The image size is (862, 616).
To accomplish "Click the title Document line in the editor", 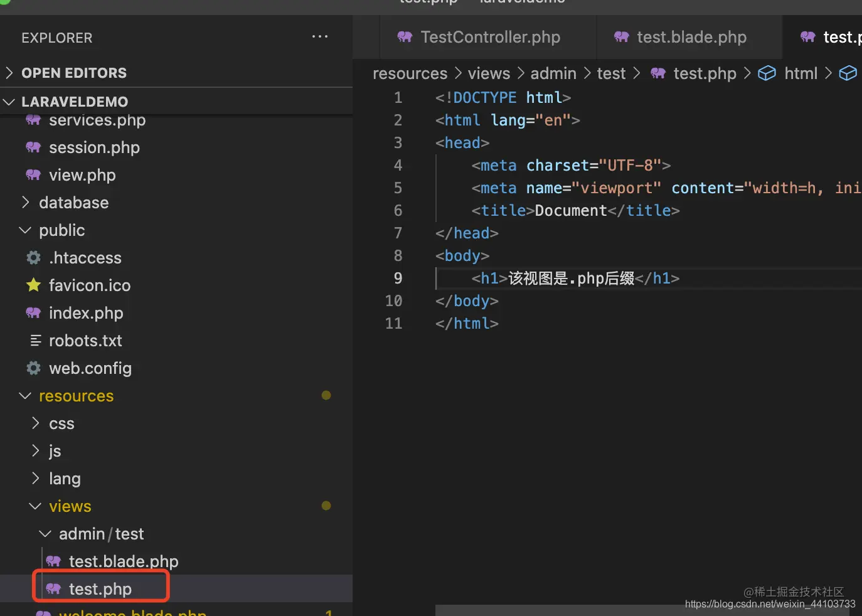I will [575, 210].
